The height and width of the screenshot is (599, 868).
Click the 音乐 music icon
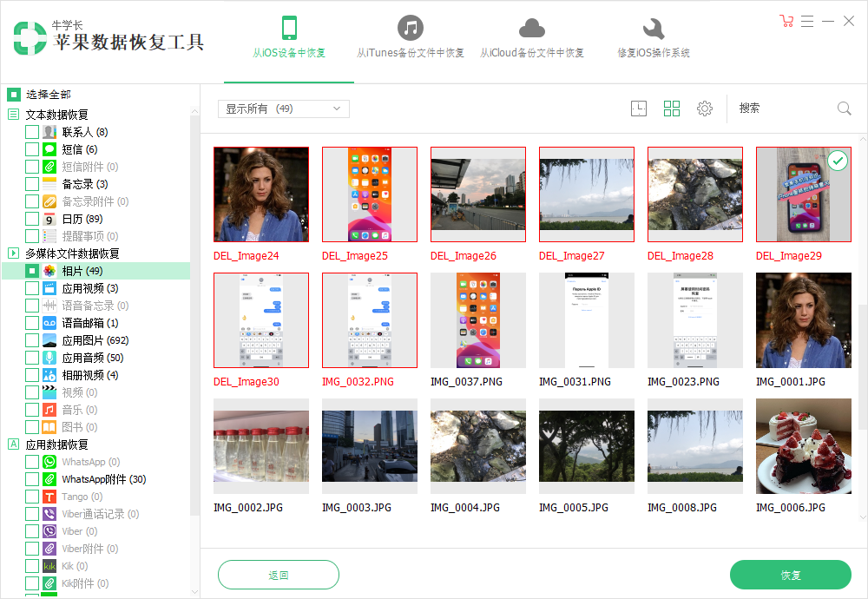point(49,410)
